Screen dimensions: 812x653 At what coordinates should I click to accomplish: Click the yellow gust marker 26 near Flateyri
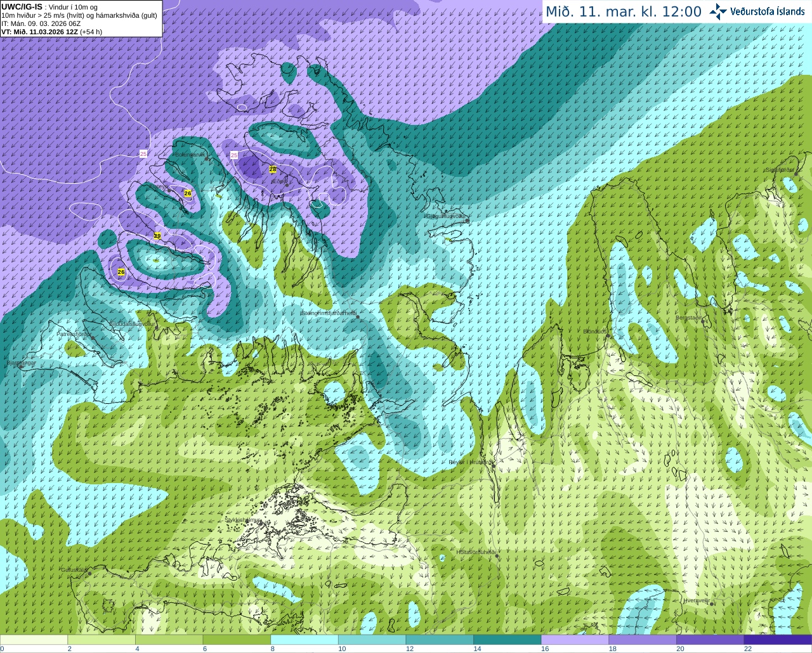[x=188, y=193]
